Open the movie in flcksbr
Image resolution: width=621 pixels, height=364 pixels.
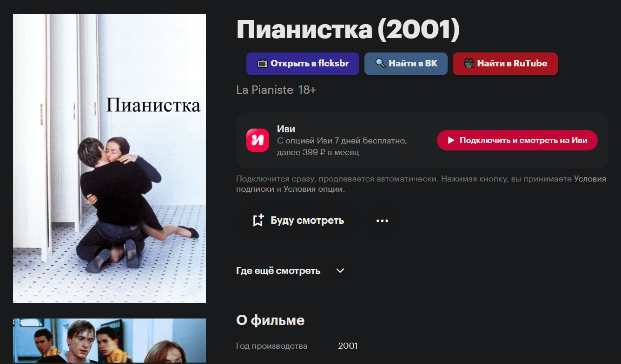(x=303, y=64)
